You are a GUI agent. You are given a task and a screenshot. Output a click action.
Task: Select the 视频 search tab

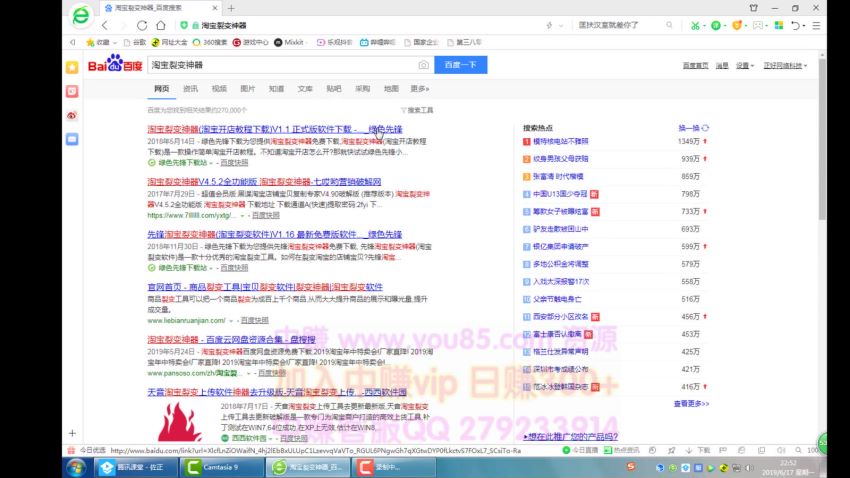click(219, 89)
